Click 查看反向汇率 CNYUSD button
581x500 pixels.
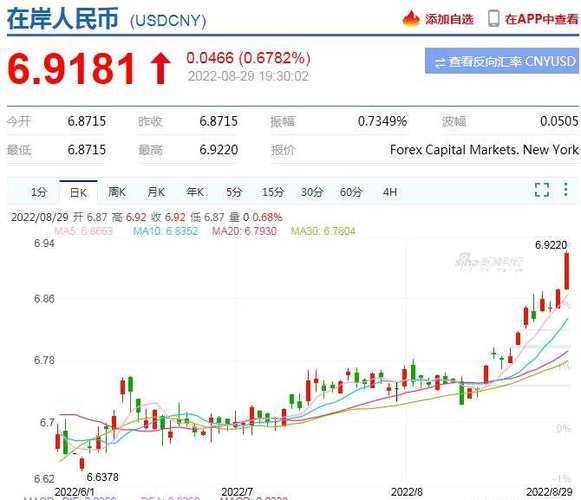[502, 61]
